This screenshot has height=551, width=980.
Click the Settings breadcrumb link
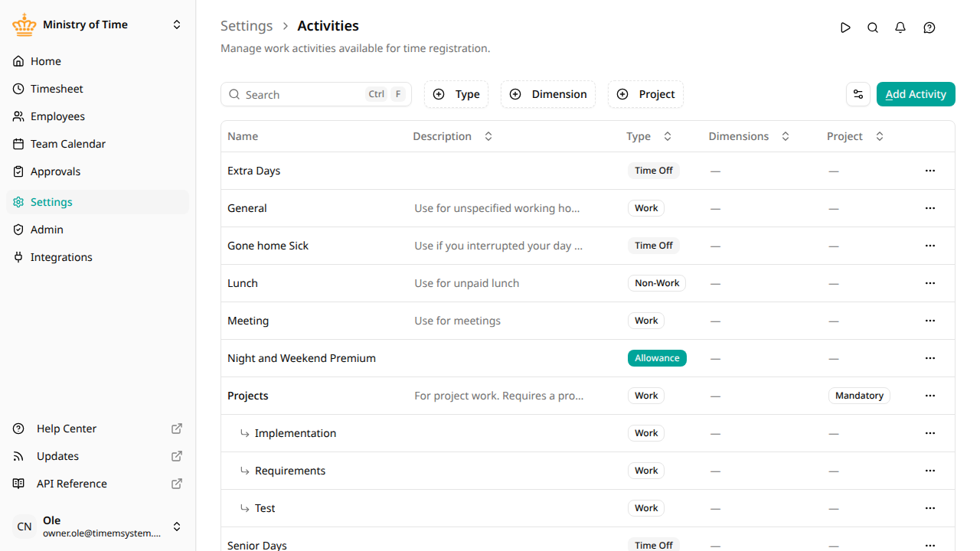point(247,26)
